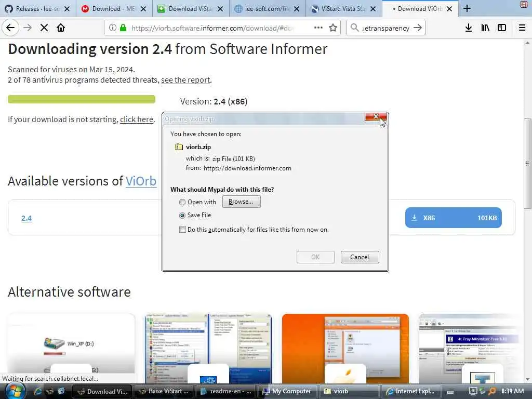Image resolution: width=532 pixels, height=399 pixels.
Task: Click the 'click here' download link
Action: (137, 119)
